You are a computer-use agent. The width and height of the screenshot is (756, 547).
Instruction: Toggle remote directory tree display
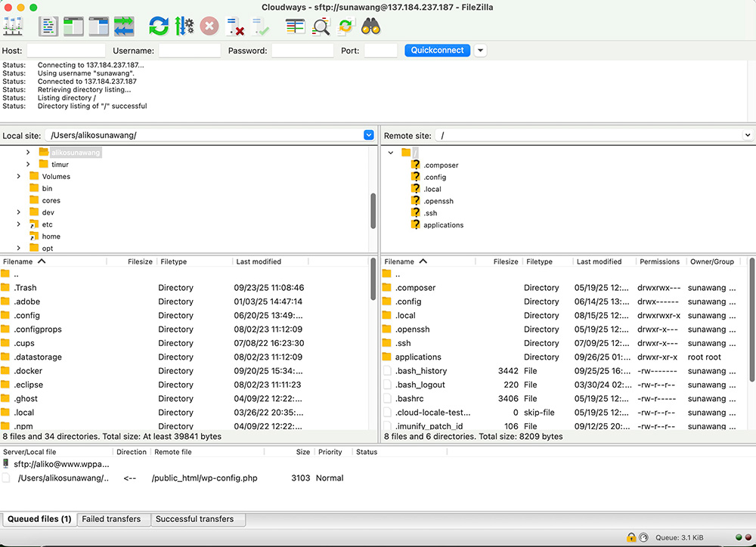[x=99, y=26]
